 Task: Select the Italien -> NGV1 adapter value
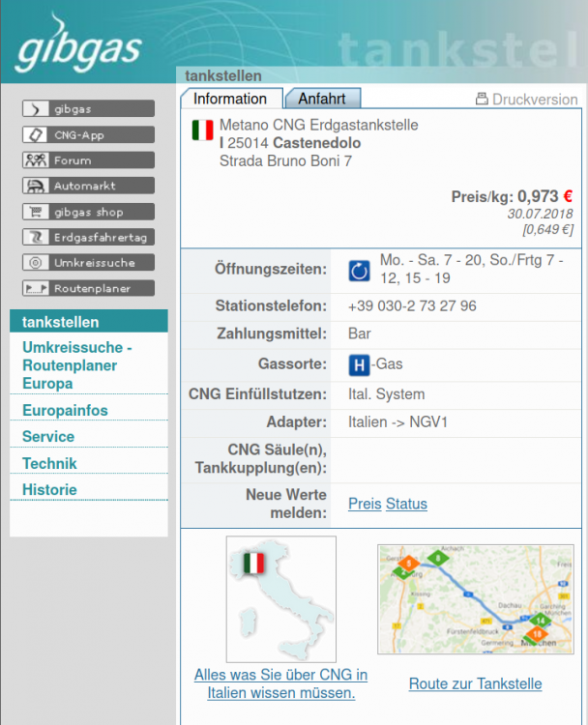click(x=397, y=422)
